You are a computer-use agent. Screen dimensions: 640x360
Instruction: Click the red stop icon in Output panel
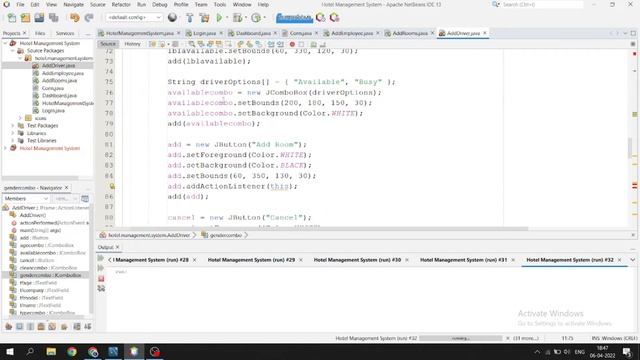[101, 278]
